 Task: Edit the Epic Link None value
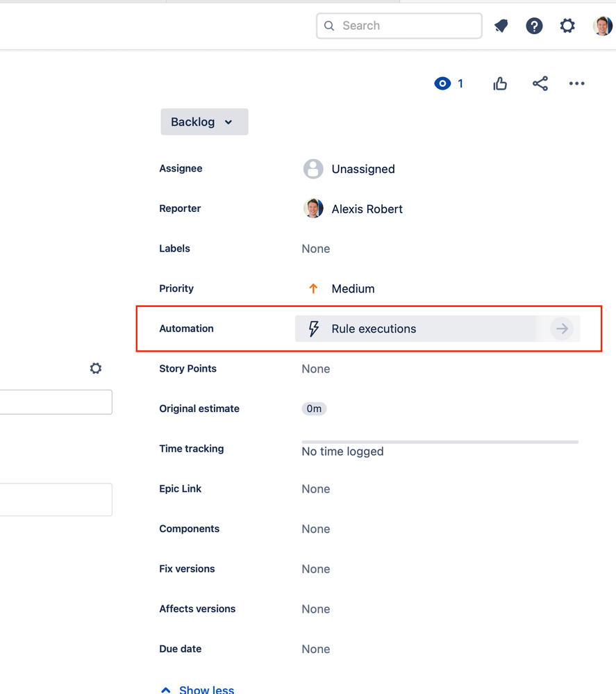(x=315, y=488)
